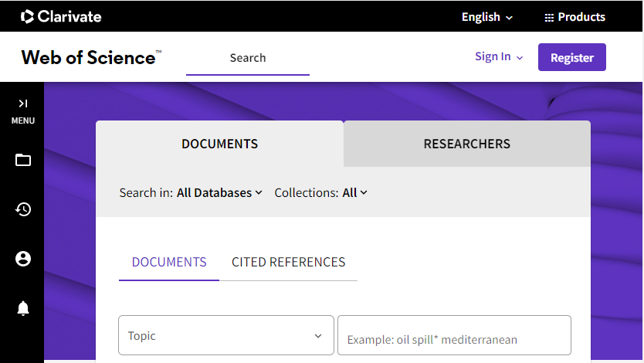Expand the English language dropdown
Screen dimensions: 644x363
tap(486, 17)
